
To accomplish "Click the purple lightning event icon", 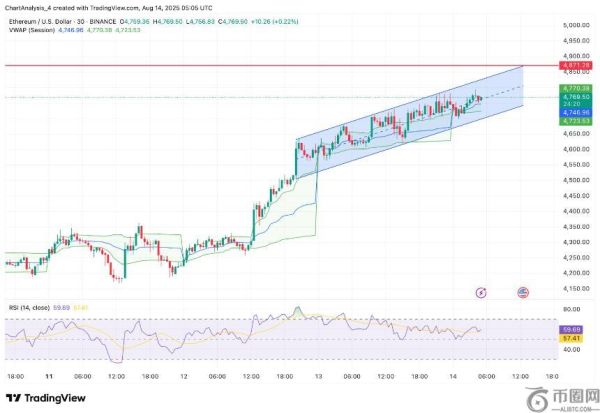I will [481, 293].
